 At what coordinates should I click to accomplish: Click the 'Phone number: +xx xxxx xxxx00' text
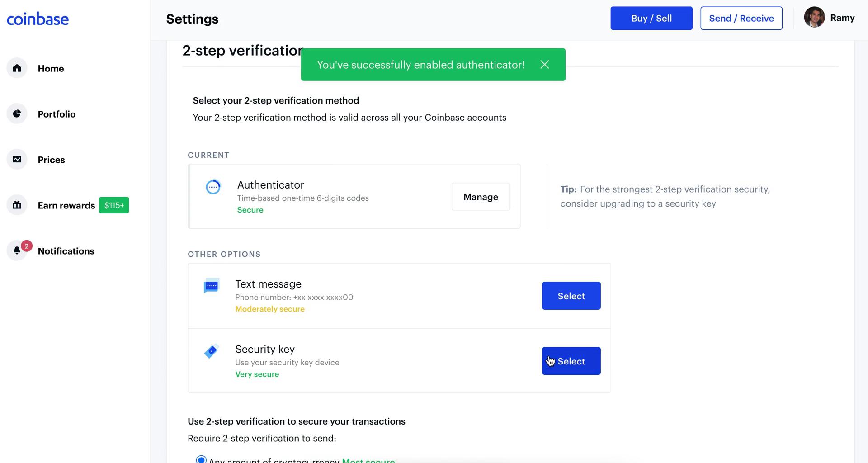pyautogui.click(x=294, y=297)
